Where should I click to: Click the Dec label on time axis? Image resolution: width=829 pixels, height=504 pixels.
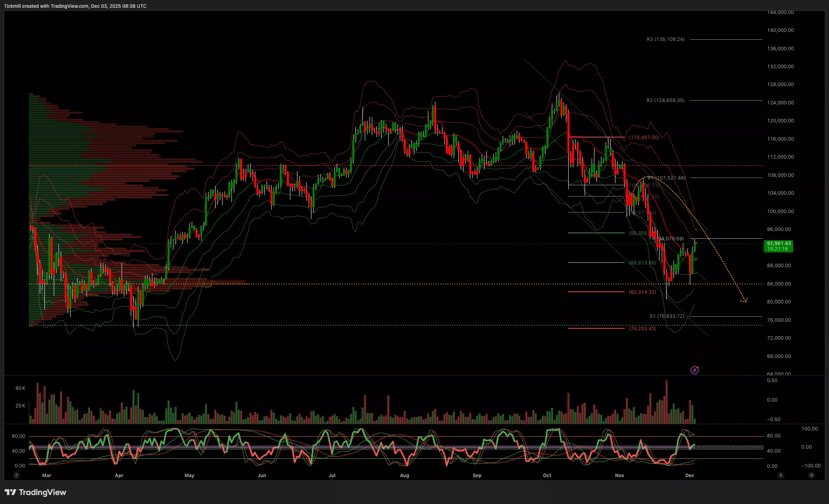point(689,475)
